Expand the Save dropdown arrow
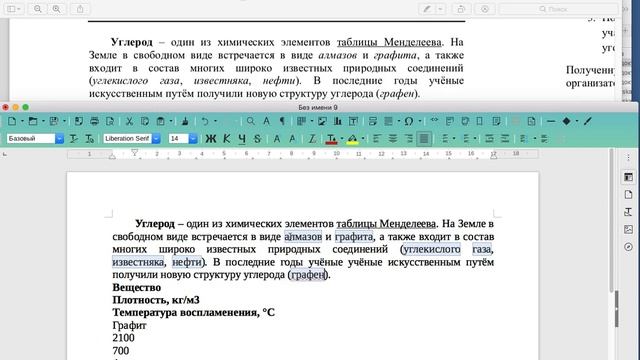This screenshot has height=360, width=640. 64,121
